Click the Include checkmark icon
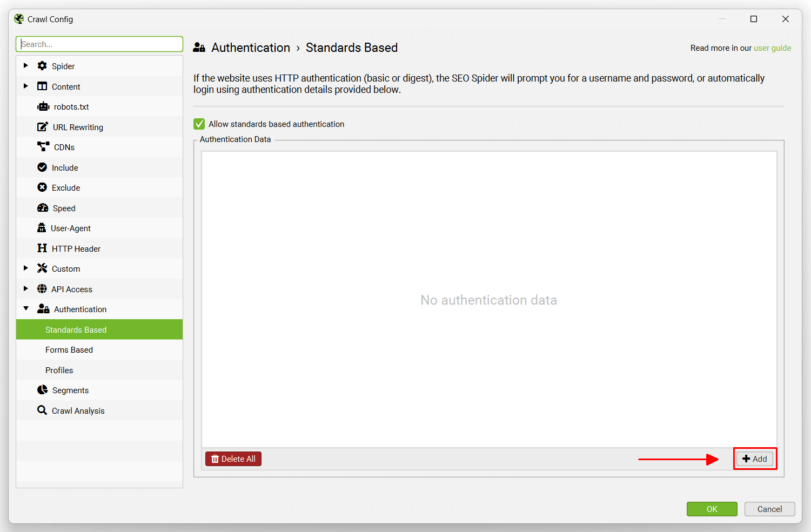This screenshot has width=811, height=532. (42, 167)
